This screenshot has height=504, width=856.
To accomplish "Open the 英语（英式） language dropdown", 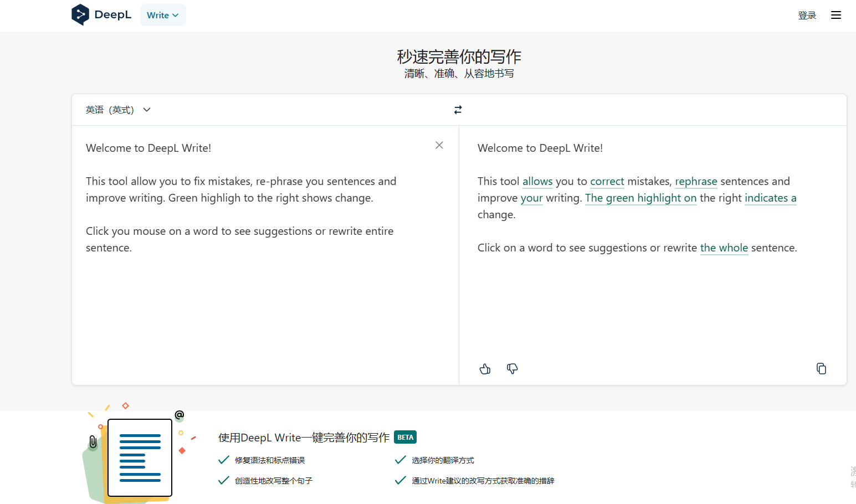I will [118, 109].
